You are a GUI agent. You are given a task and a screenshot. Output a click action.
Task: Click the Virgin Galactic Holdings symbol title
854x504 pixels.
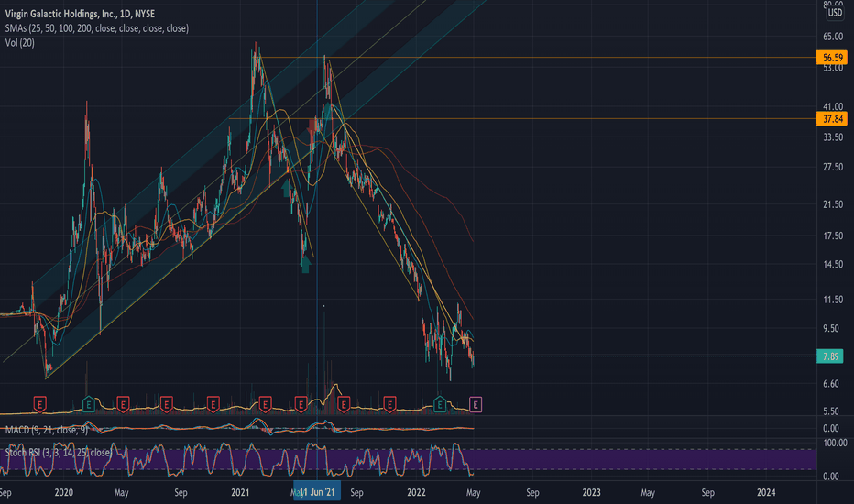coord(80,14)
